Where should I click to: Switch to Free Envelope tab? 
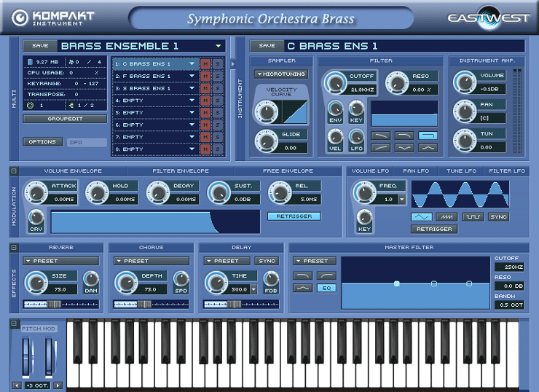[288, 171]
